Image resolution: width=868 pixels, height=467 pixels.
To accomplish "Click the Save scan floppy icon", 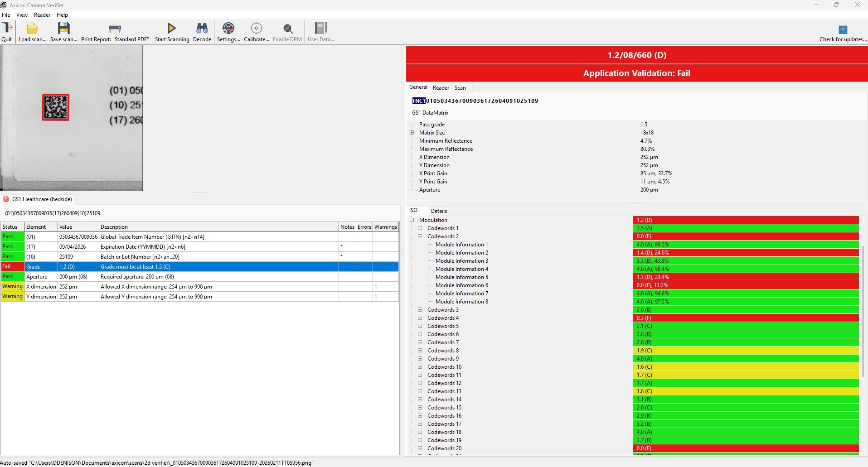I will coord(63,29).
